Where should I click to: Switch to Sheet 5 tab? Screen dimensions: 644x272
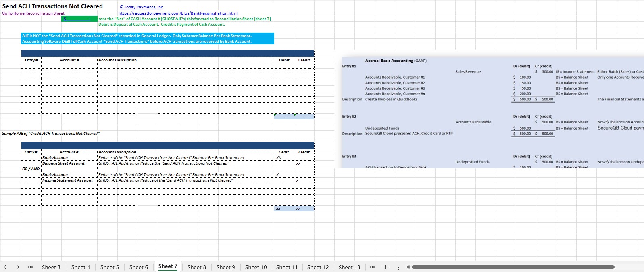110,267
